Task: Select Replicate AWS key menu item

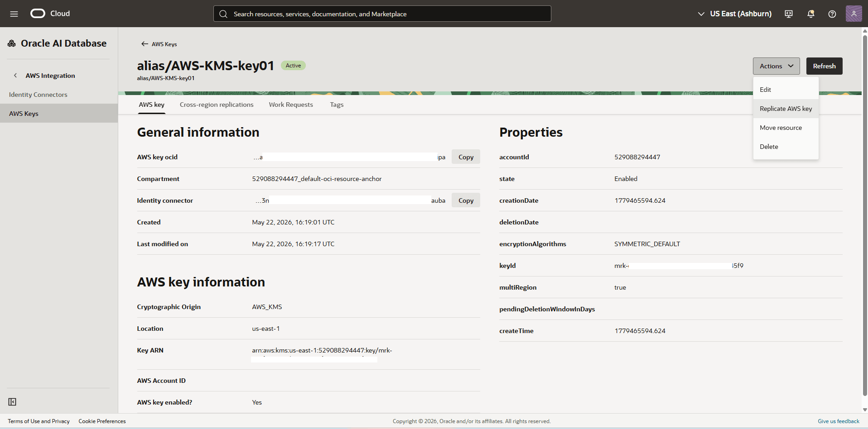Action: tap(786, 109)
